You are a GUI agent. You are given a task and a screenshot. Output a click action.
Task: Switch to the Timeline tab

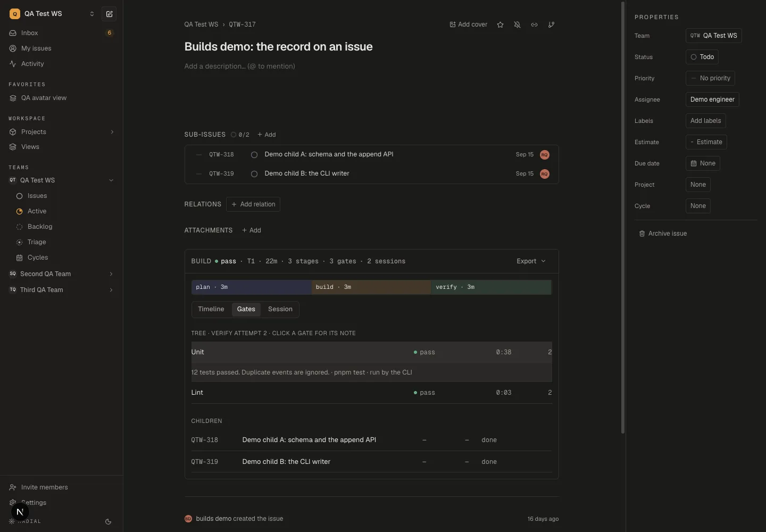pos(211,309)
